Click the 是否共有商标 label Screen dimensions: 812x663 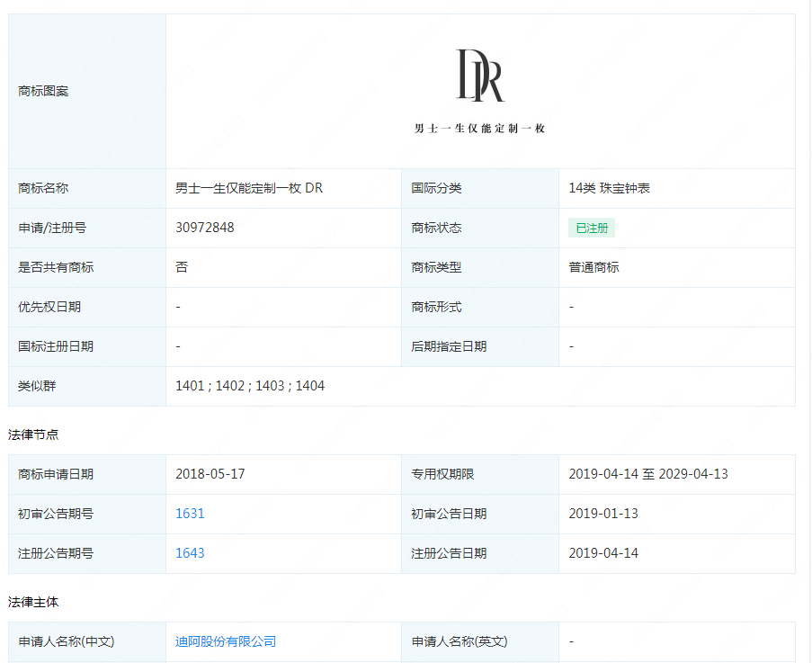pyautogui.click(x=56, y=267)
